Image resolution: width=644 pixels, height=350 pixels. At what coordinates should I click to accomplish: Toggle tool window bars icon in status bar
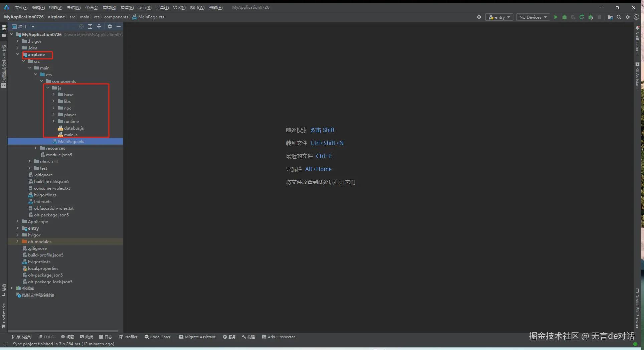(x=6, y=344)
